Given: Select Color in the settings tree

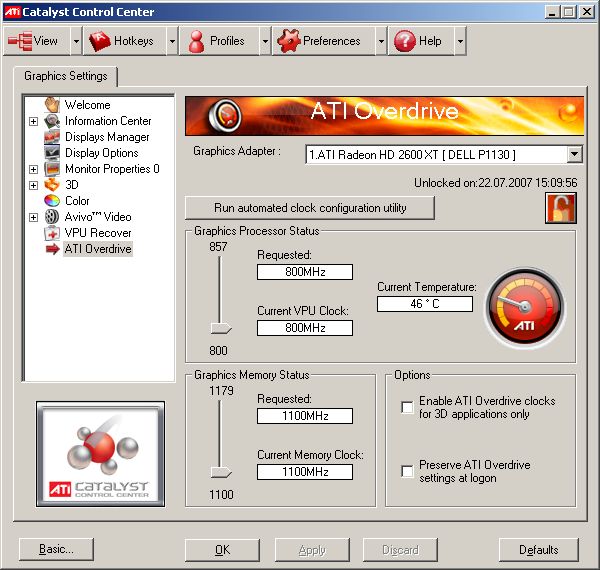Looking at the screenshot, I should tap(77, 201).
